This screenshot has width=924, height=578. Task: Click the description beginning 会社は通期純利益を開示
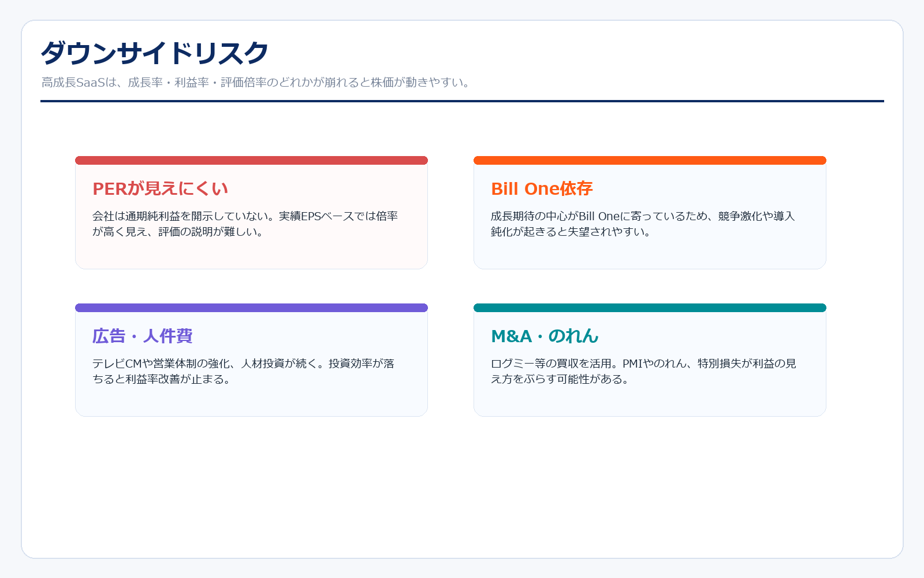tap(245, 224)
